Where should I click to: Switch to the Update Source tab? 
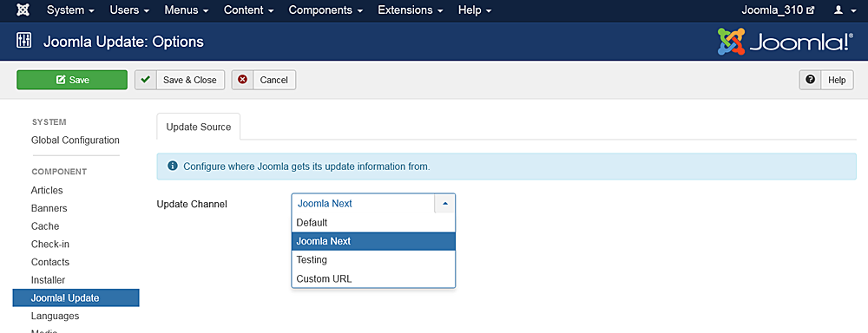coord(199,127)
